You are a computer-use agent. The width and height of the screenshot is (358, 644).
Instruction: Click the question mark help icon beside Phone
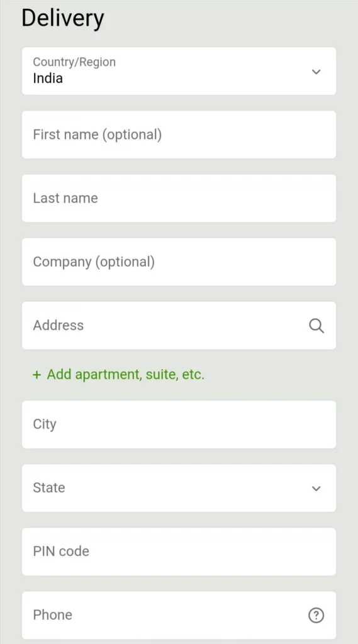pyautogui.click(x=316, y=615)
